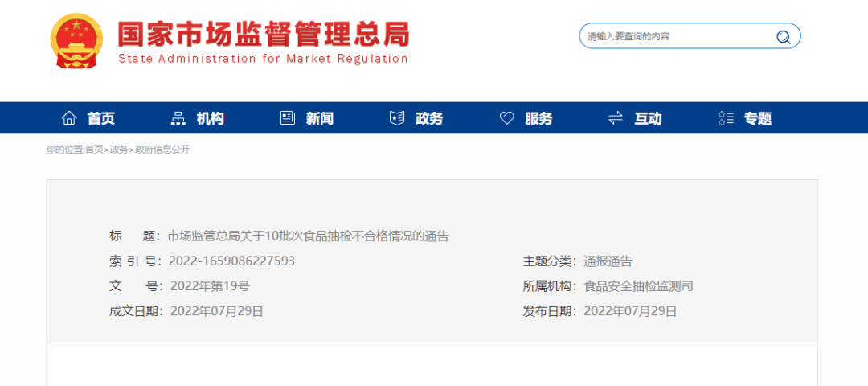Go to 政务 in the breadcrumb

pyautogui.click(x=120, y=150)
